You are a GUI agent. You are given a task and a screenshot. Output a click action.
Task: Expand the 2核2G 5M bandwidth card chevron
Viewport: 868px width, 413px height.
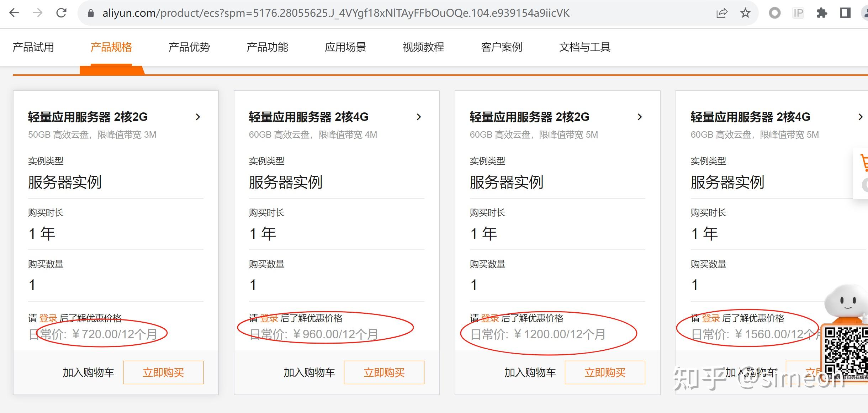(x=640, y=117)
